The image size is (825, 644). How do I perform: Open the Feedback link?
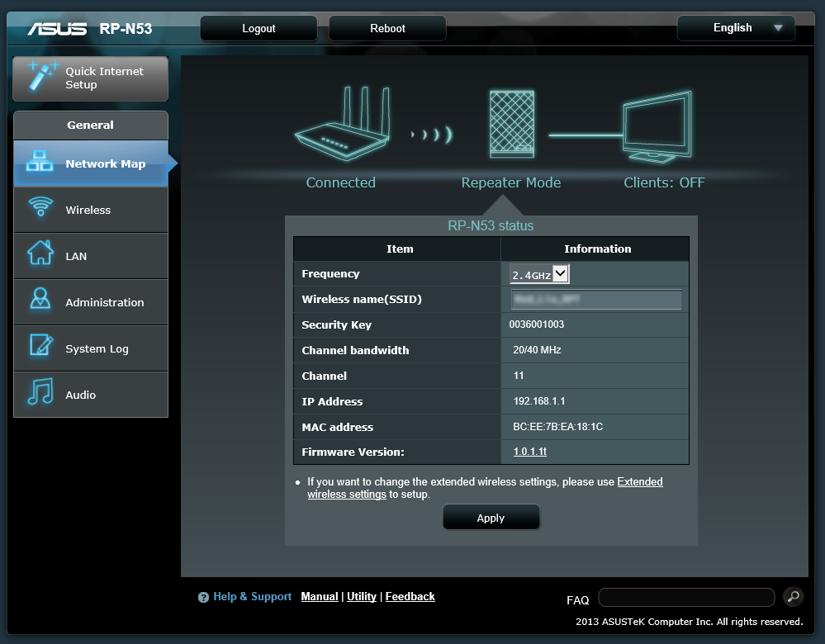[410, 597]
